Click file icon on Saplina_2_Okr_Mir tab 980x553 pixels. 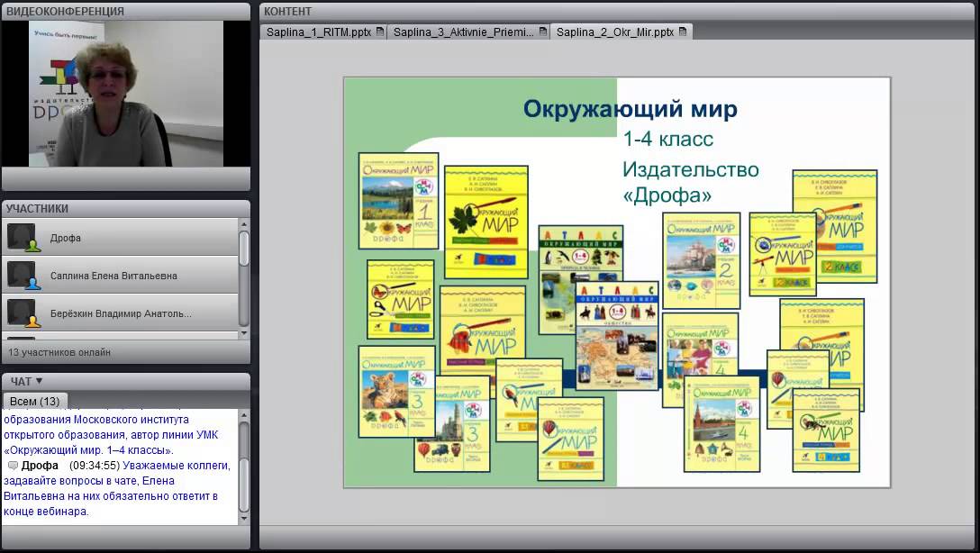(683, 32)
